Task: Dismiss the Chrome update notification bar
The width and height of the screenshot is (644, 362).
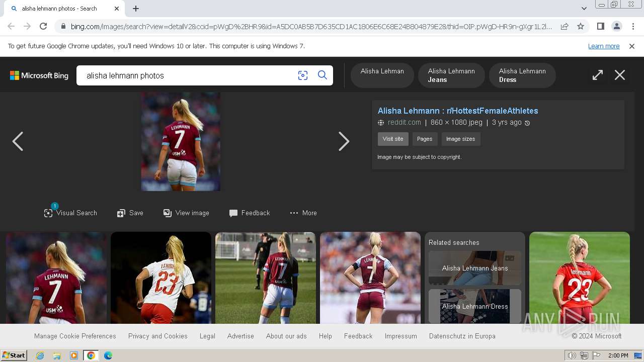Action: [632, 46]
